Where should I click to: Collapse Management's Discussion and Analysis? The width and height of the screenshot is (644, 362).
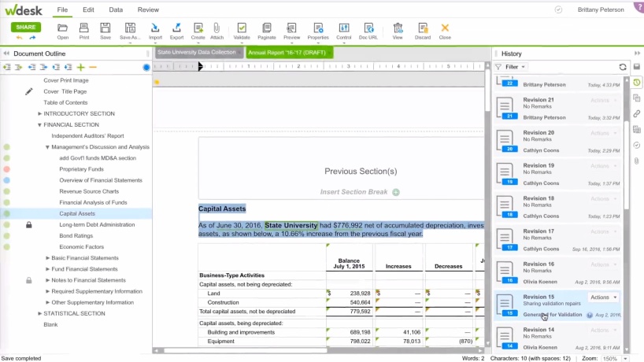pos(47,147)
